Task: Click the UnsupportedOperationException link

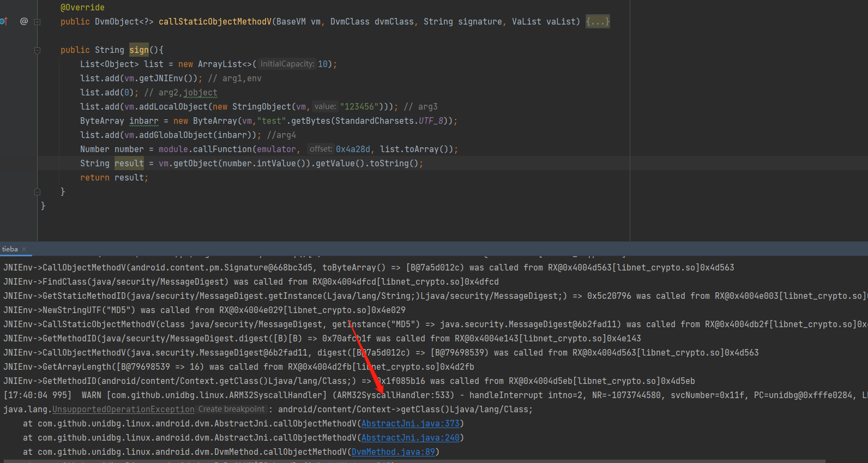Action: point(123,410)
